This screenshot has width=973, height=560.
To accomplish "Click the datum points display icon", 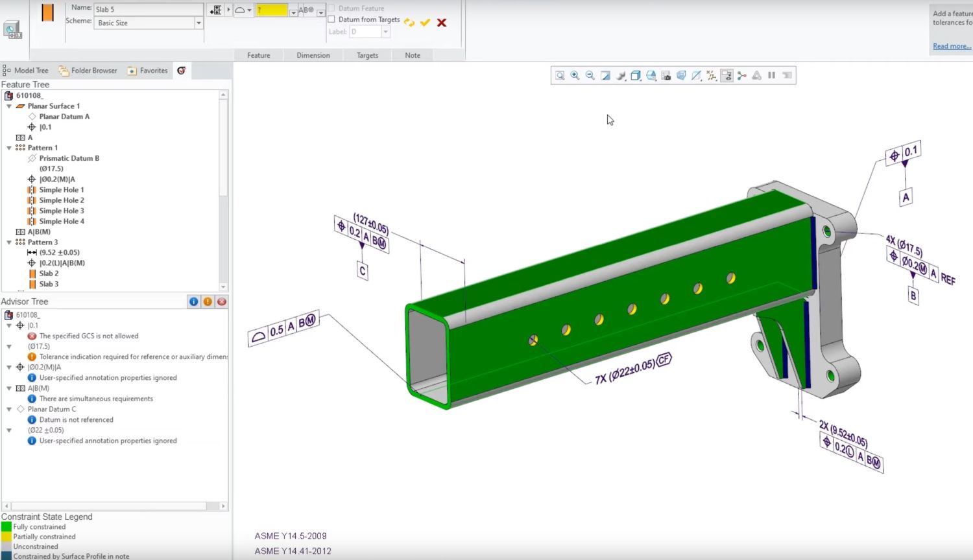I will (712, 76).
